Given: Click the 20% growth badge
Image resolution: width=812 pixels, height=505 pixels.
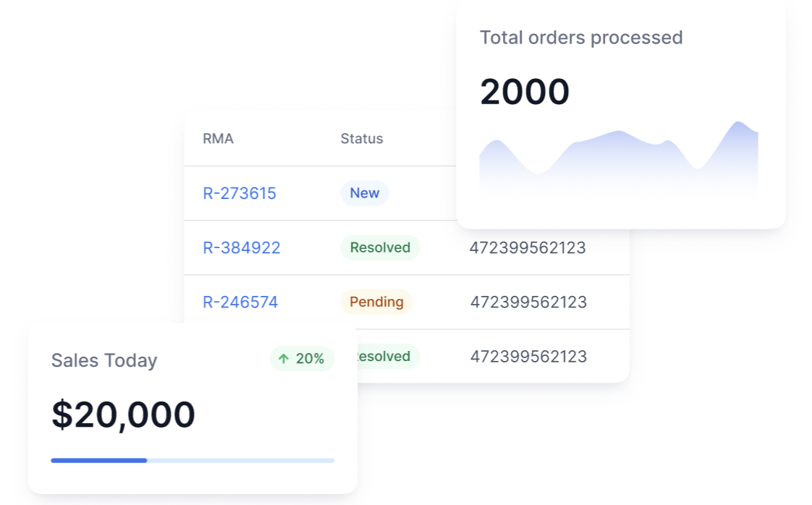Looking at the screenshot, I should pyautogui.click(x=303, y=359).
